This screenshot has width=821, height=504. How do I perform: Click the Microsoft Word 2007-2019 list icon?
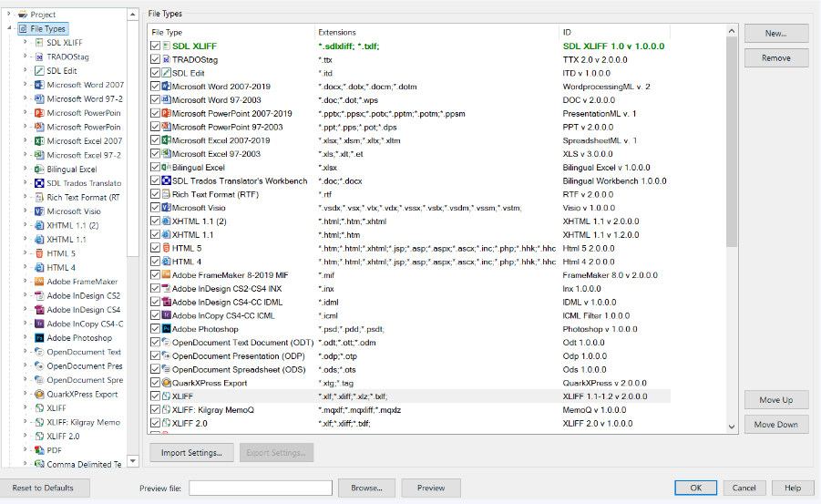point(167,87)
